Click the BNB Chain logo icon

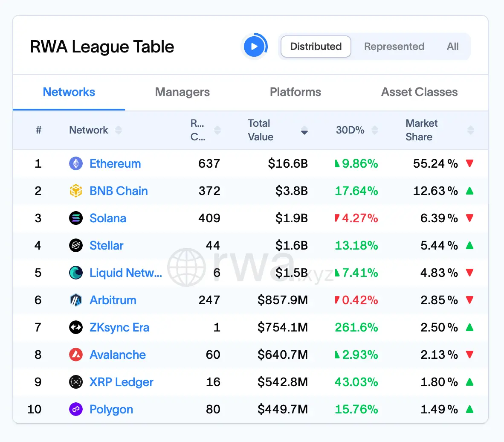coord(75,191)
